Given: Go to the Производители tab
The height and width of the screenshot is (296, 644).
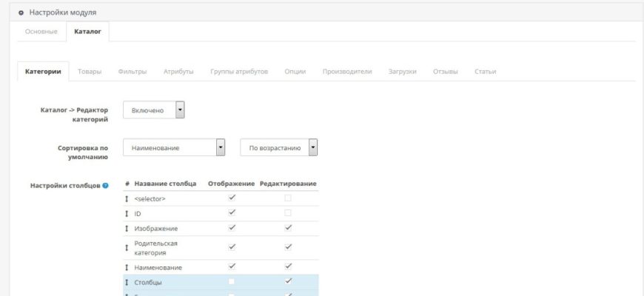Looking at the screenshot, I should click(347, 71).
